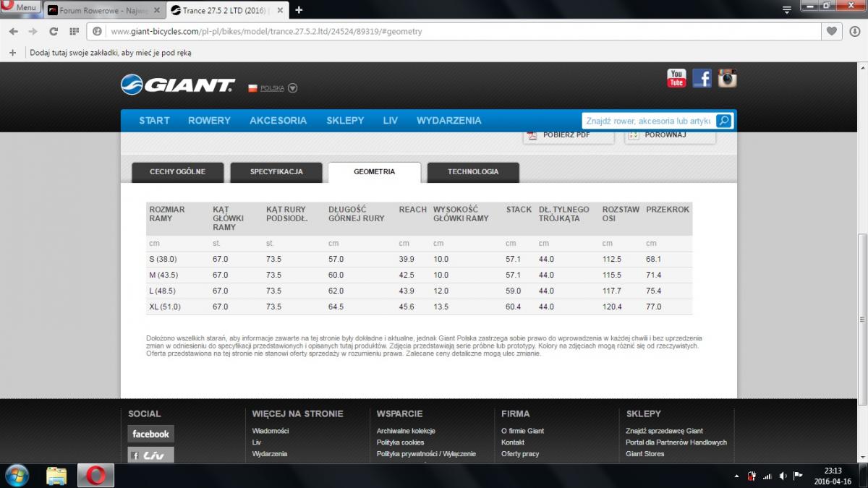Open the YouTube social icon

676,78
